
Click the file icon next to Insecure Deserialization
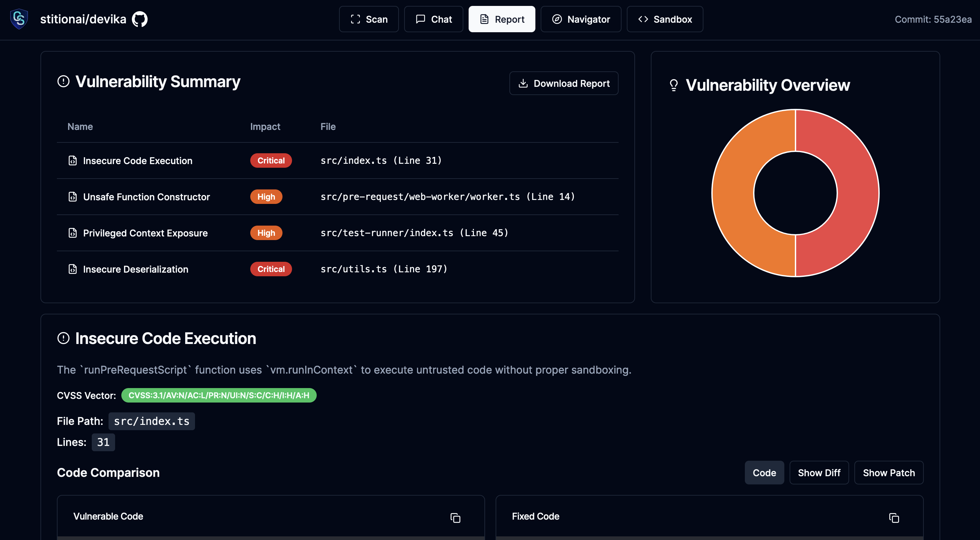(x=73, y=269)
